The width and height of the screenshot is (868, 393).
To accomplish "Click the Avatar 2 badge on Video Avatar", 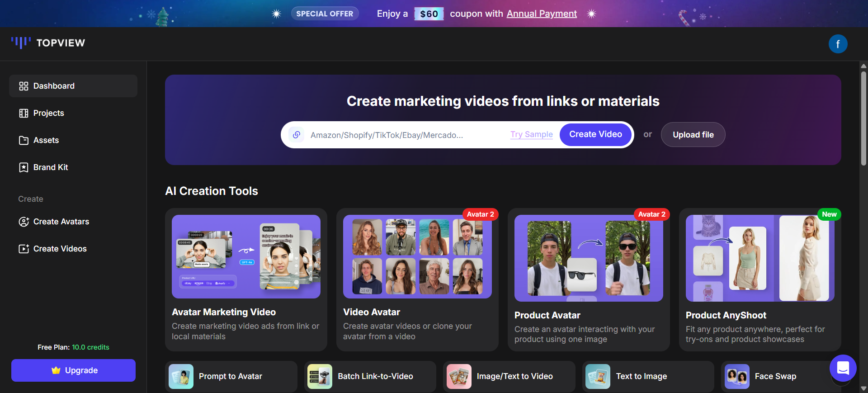I will [x=480, y=214].
